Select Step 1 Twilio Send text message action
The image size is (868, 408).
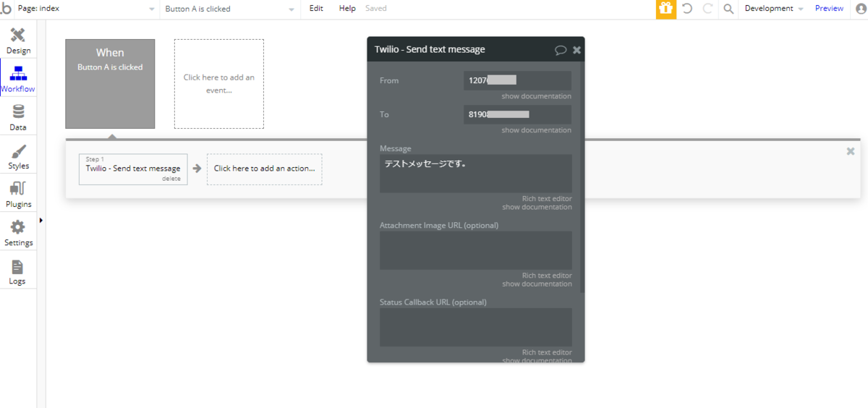coord(133,169)
